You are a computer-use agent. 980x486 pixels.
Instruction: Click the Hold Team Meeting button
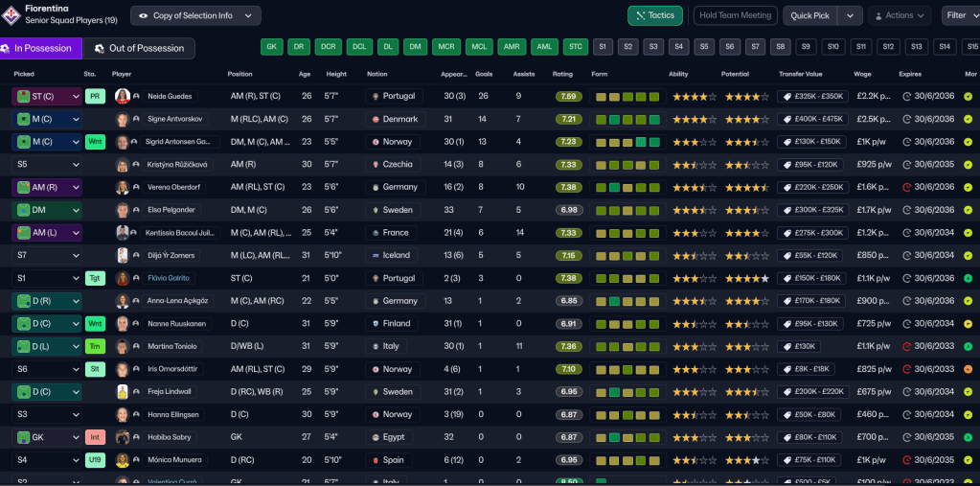pyautogui.click(x=735, y=15)
